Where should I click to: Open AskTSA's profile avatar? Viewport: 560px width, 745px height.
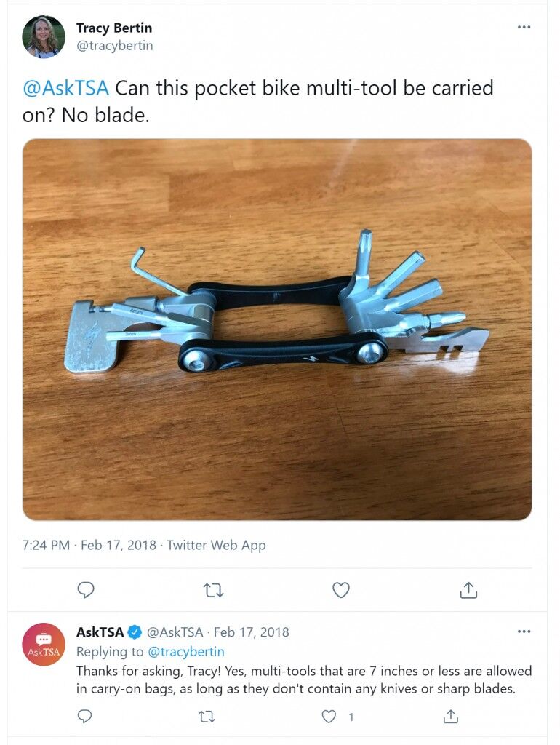[x=44, y=645]
